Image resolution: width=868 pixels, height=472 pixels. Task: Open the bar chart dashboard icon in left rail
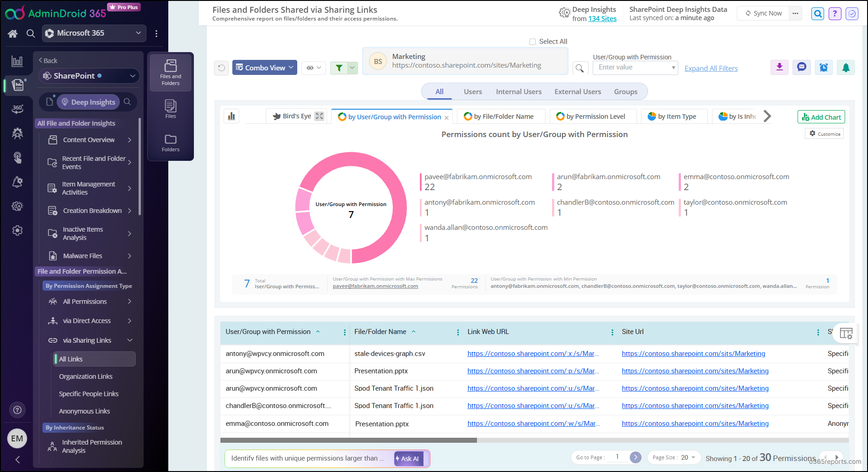click(x=17, y=61)
